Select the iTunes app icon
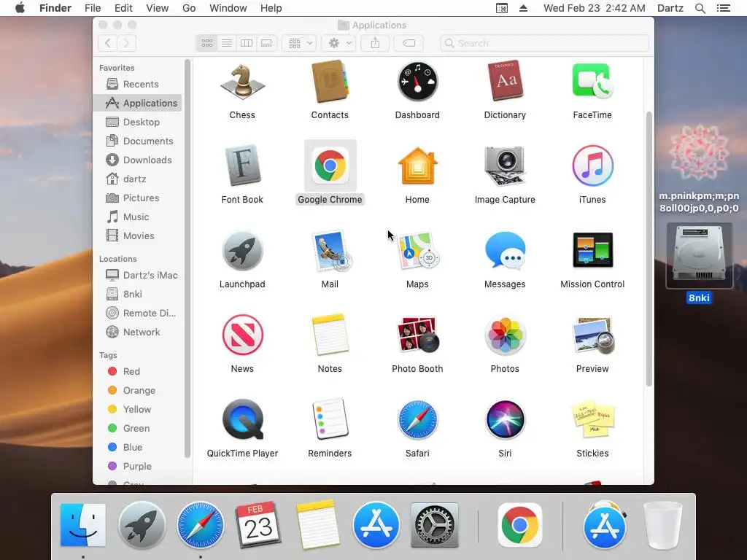 click(x=592, y=166)
